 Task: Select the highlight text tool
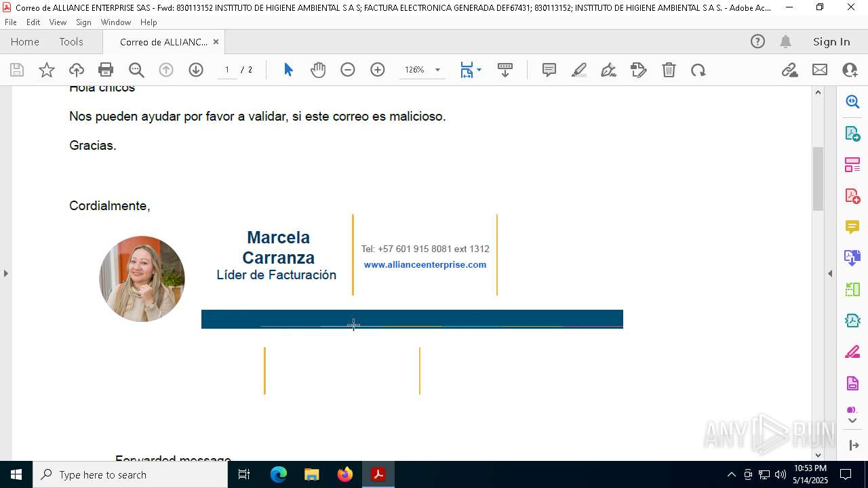579,70
